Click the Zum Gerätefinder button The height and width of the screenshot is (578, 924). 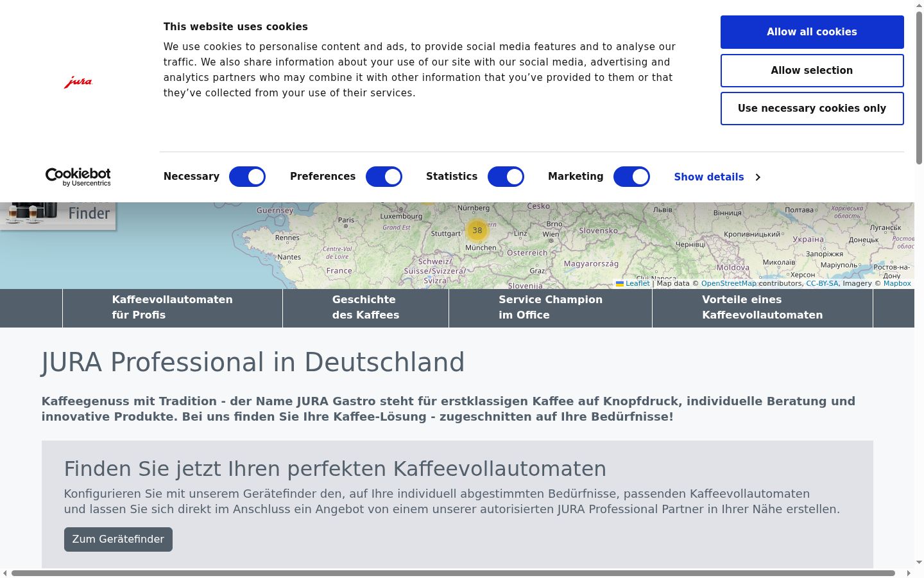118,539
